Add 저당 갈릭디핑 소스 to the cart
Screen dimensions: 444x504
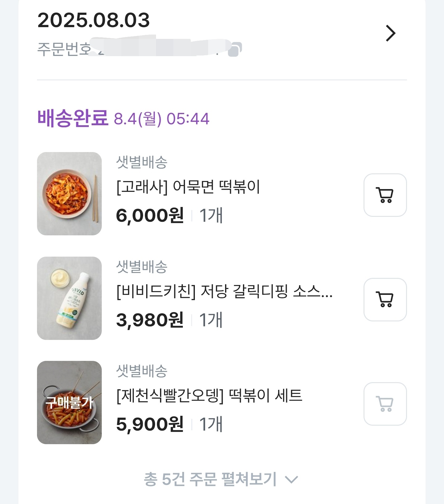(x=385, y=300)
